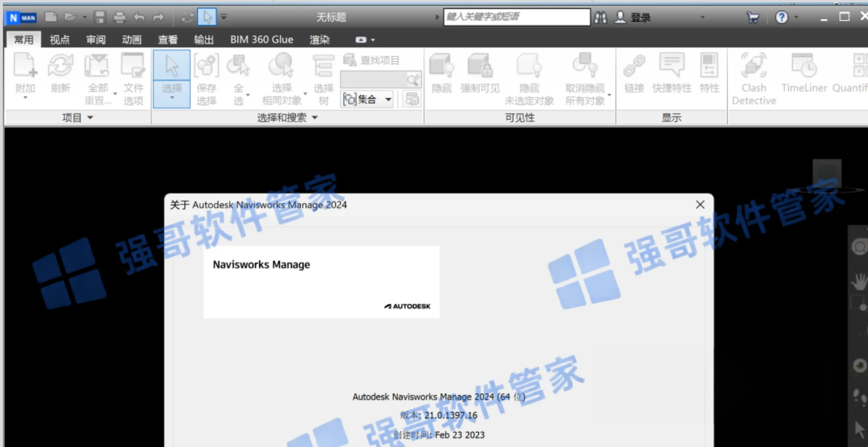Click 隐藏未选定对象 (Hide Unselected) tool
868x447 pixels.
click(529, 79)
